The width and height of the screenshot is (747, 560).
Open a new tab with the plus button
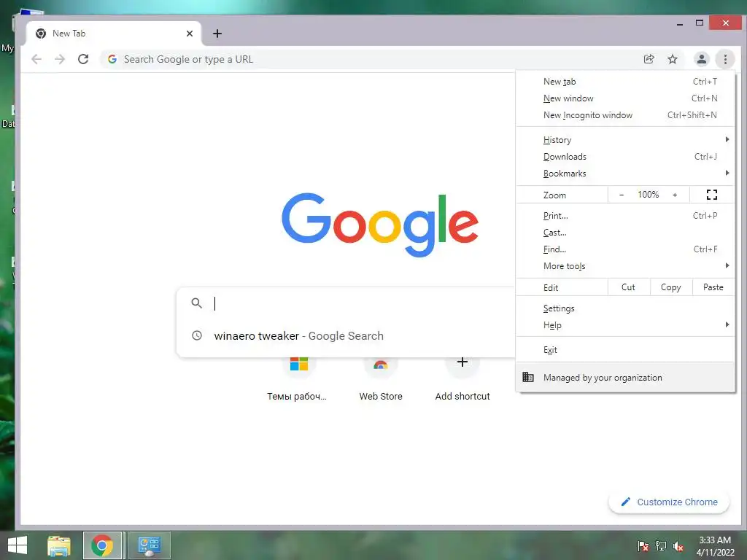[217, 34]
